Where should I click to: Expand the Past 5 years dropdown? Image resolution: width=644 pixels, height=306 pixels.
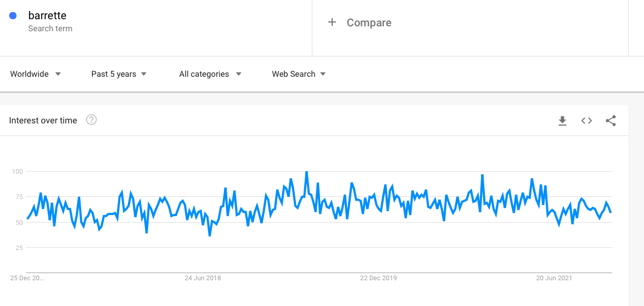point(119,74)
